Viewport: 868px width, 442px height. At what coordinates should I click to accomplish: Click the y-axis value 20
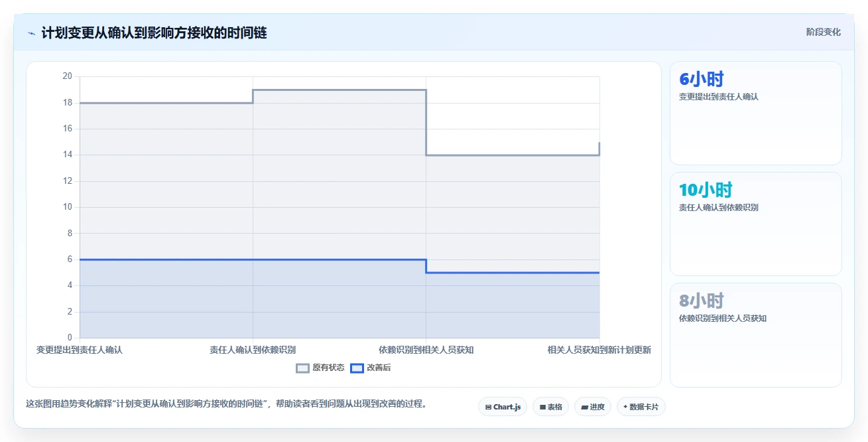67,76
